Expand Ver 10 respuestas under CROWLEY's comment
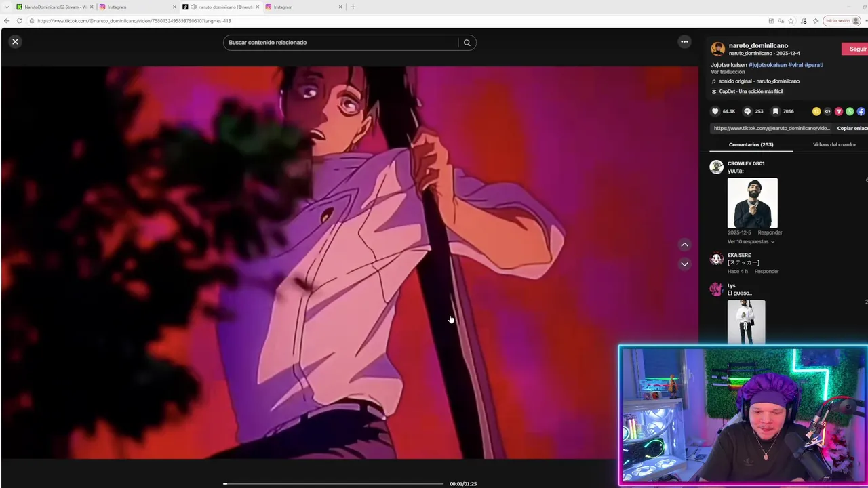Image resolution: width=868 pixels, height=488 pixels. point(751,241)
